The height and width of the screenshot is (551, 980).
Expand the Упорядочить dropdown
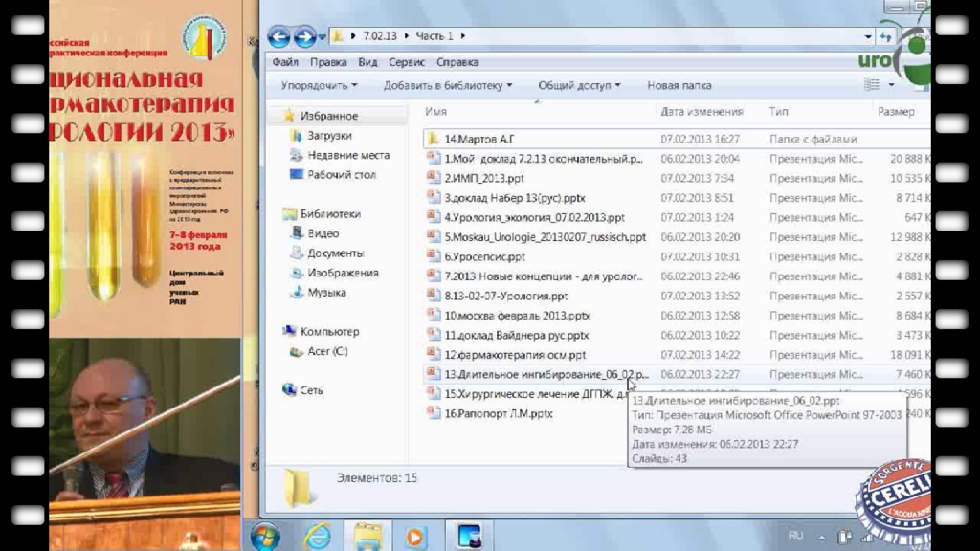tap(319, 85)
